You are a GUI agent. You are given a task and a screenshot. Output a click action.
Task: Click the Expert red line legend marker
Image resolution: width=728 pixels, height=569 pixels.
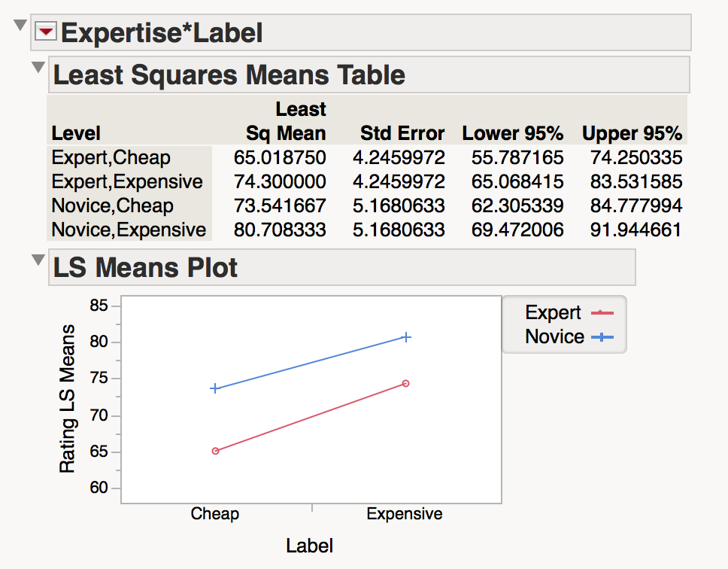[x=603, y=313]
